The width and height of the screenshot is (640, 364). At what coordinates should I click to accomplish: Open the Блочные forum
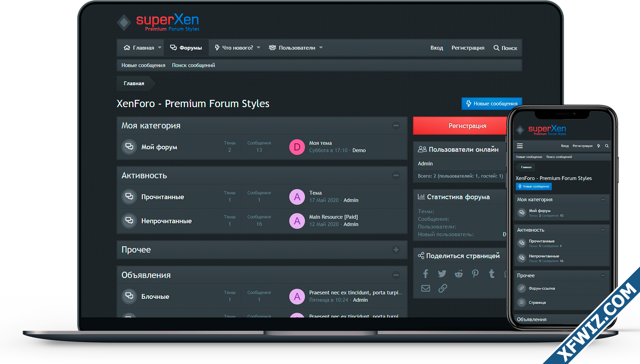(155, 297)
